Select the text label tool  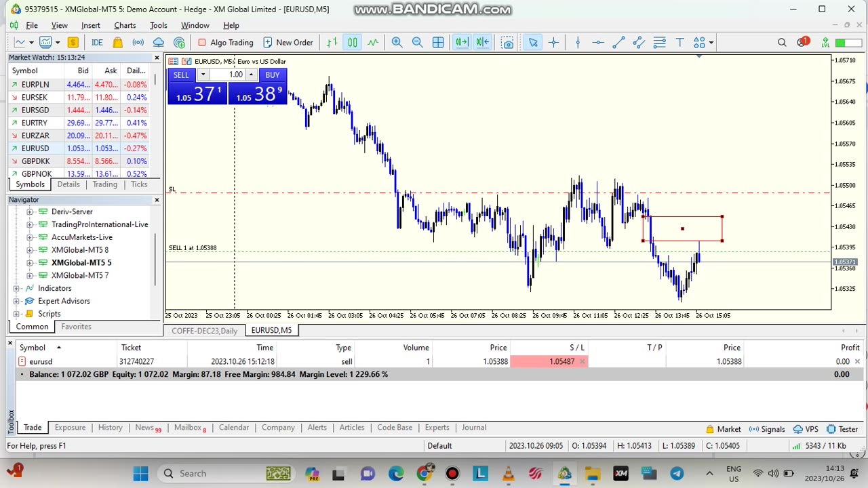(x=679, y=42)
